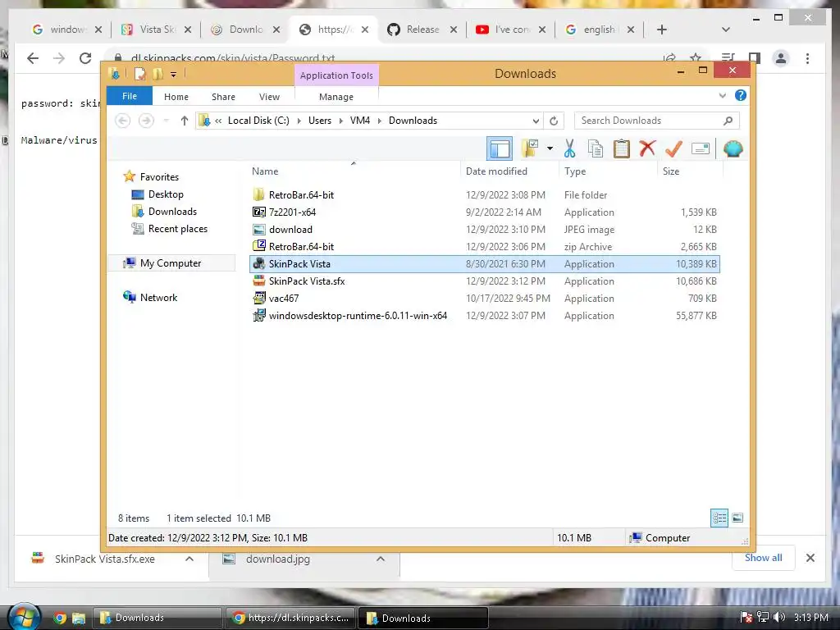Viewport: 840px width, 630px height.
Task: Expand the Explorer ribbon chevron
Action: click(x=722, y=96)
